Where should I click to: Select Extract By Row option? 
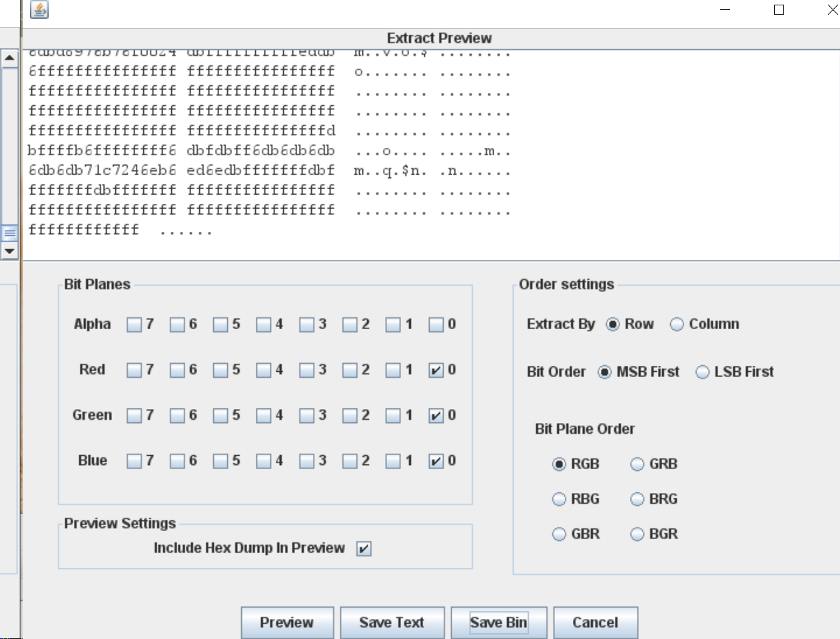[x=613, y=324]
